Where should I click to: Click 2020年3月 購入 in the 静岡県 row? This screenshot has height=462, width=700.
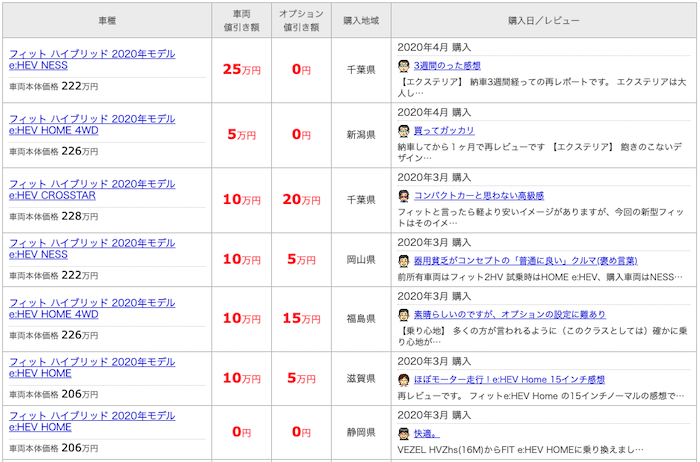click(x=434, y=415)
